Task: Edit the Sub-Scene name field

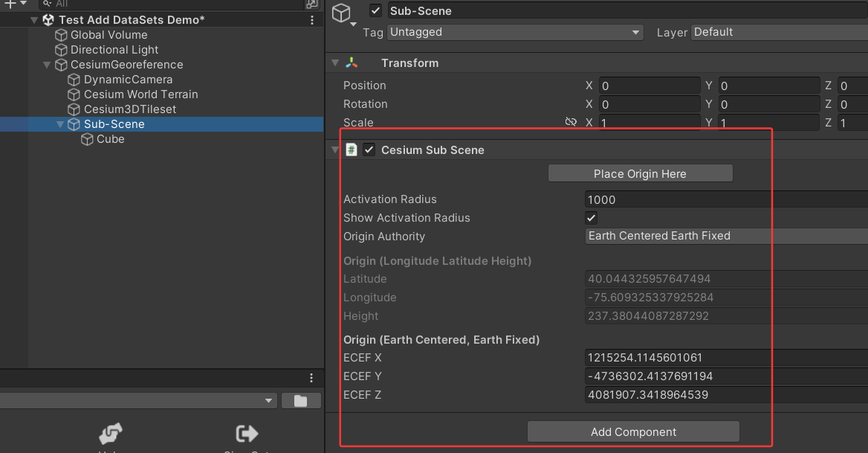Action: 627,10
